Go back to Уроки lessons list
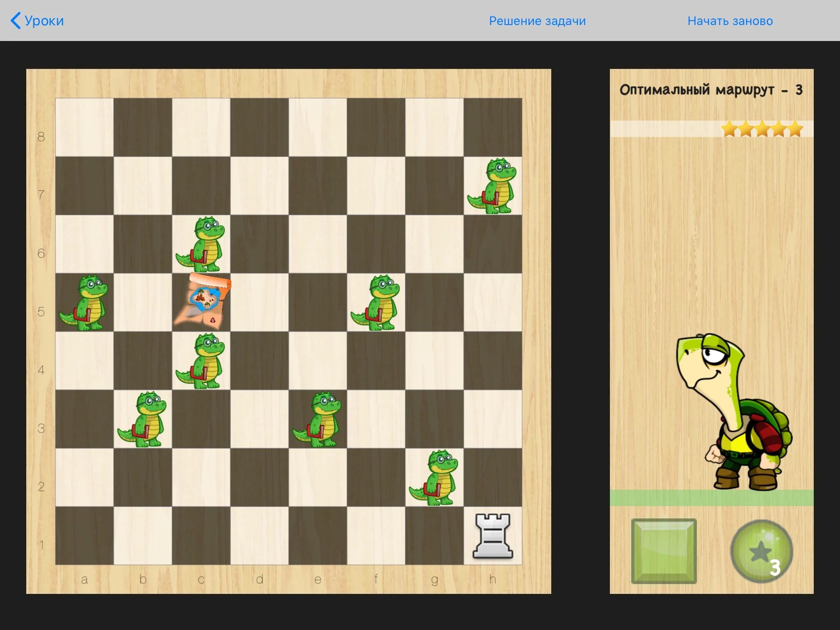The height and width of the screenshot is (630, 840). click(37, 21)
